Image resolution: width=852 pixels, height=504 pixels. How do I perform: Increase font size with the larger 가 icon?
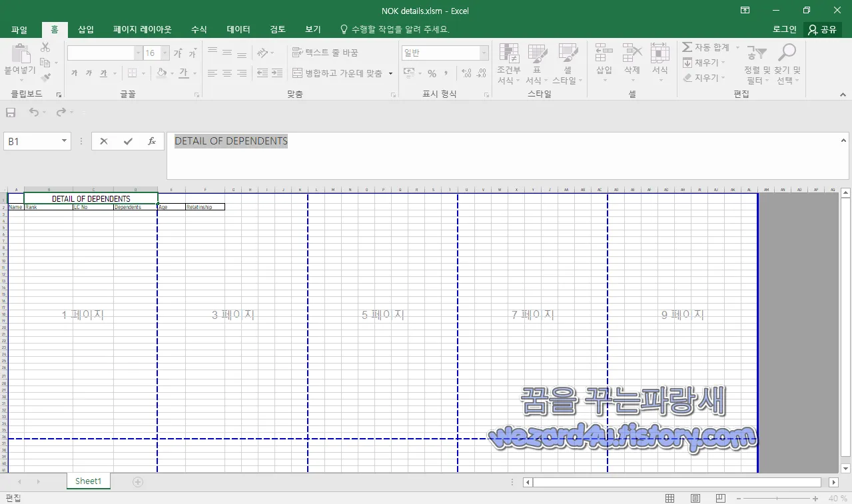click(178, 53)
